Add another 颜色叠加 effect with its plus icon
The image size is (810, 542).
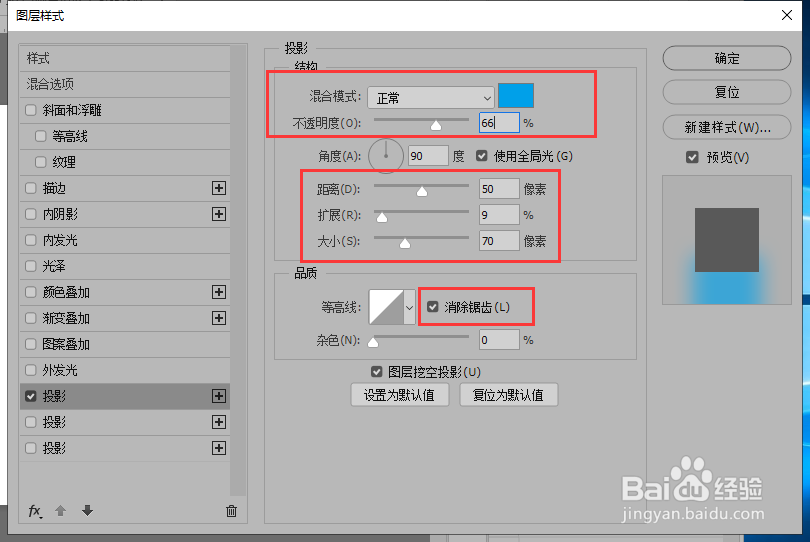pyautogui.click(x=219, y=292)
